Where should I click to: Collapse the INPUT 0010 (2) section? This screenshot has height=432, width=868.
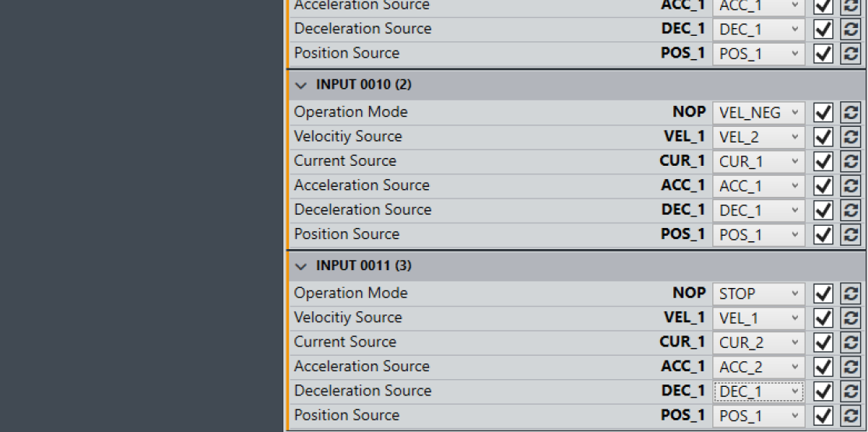click(x=302, y=85)
